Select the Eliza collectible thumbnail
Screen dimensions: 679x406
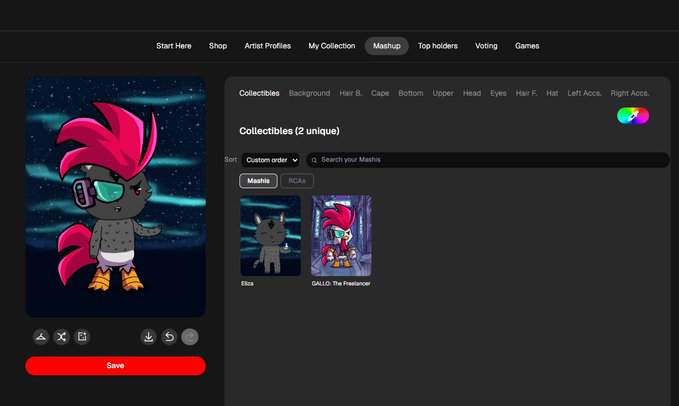[271, 235]
